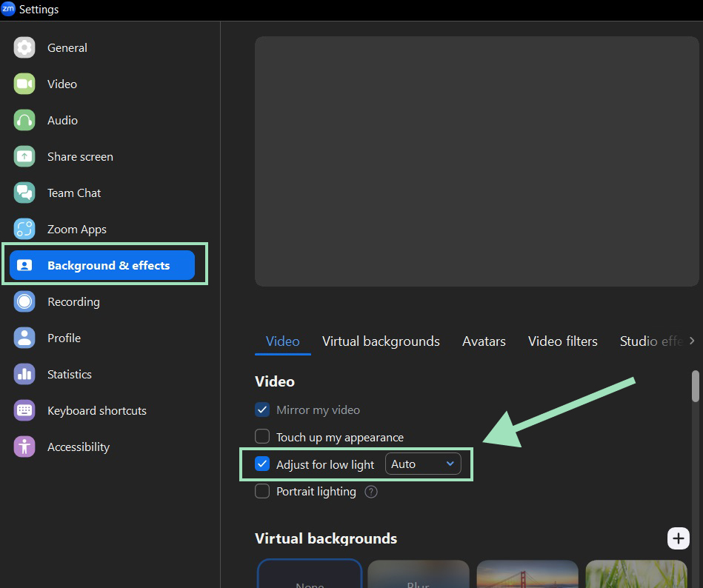Select the Blur virtual background
Screen dimensions: 703x588
click(419, 574)
